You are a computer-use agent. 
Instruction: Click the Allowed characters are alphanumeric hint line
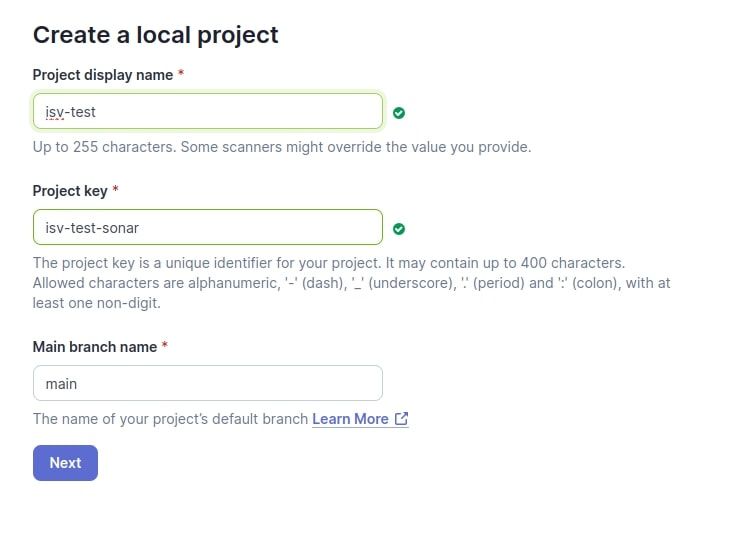[x=352, y=283]
